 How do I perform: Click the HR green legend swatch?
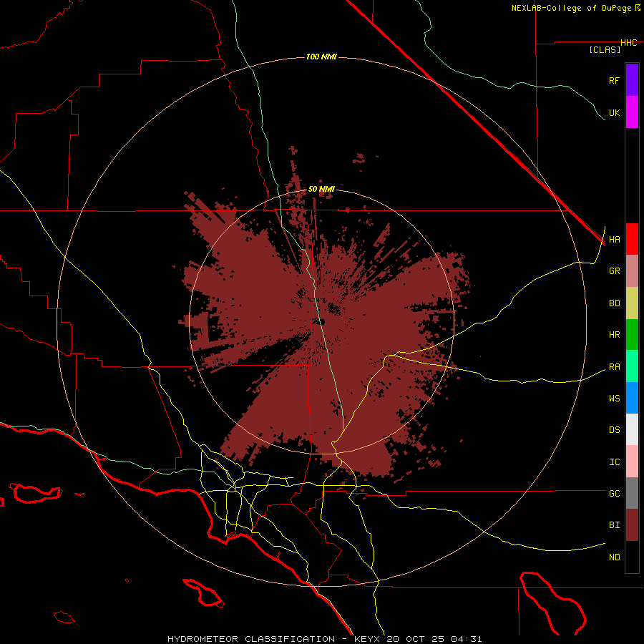632,335
